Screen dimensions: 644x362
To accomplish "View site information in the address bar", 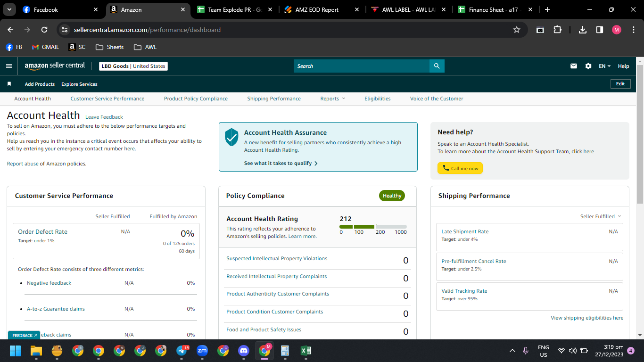I will (65, 30).
